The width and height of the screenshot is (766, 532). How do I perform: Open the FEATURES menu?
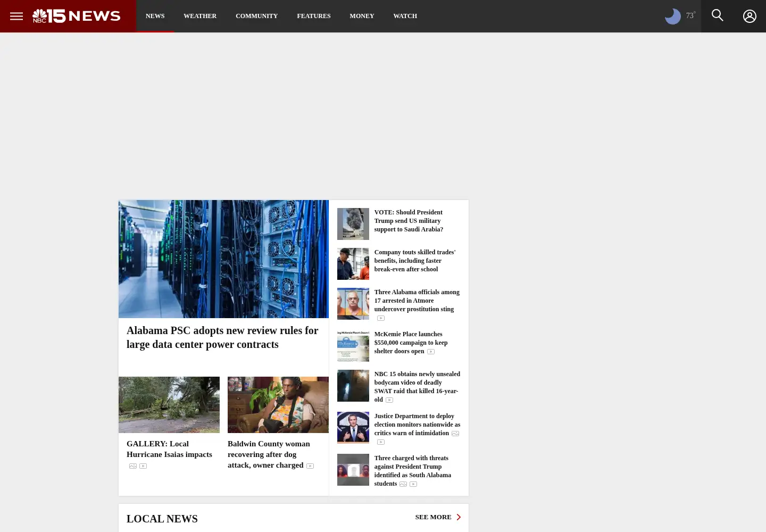tap(314, 16)
